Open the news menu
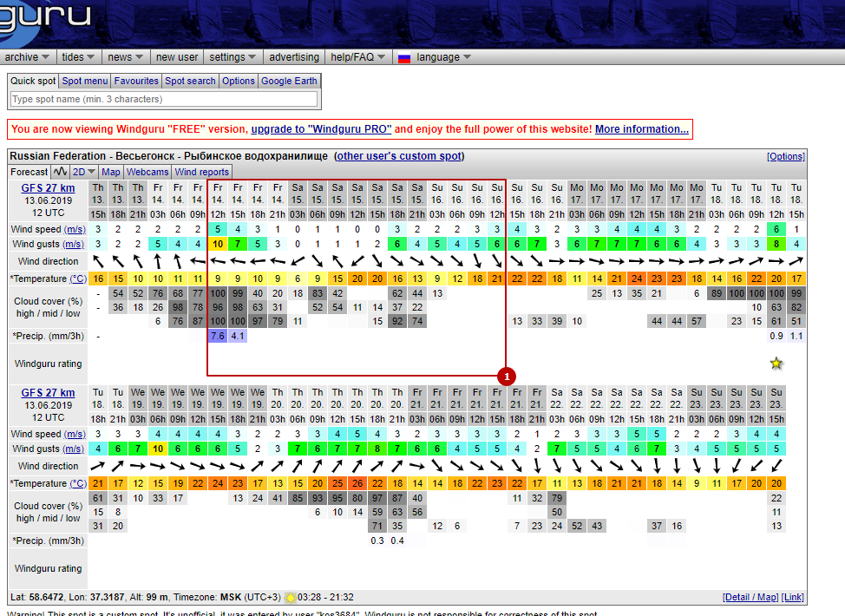Viewport: 845px width, 616px height. pos(126,57)
